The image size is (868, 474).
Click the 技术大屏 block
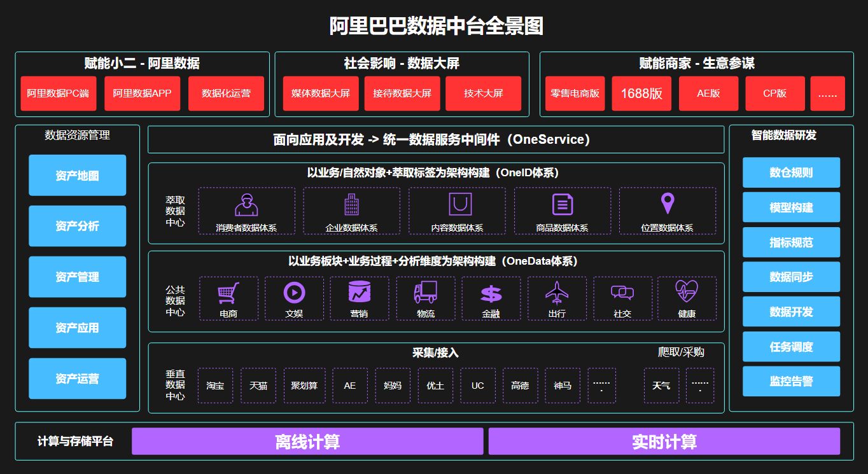pos(484,94)
